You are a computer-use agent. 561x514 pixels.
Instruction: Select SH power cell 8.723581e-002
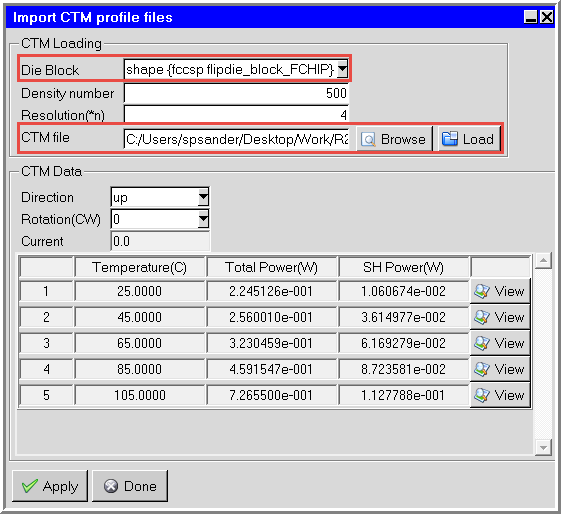404,369
